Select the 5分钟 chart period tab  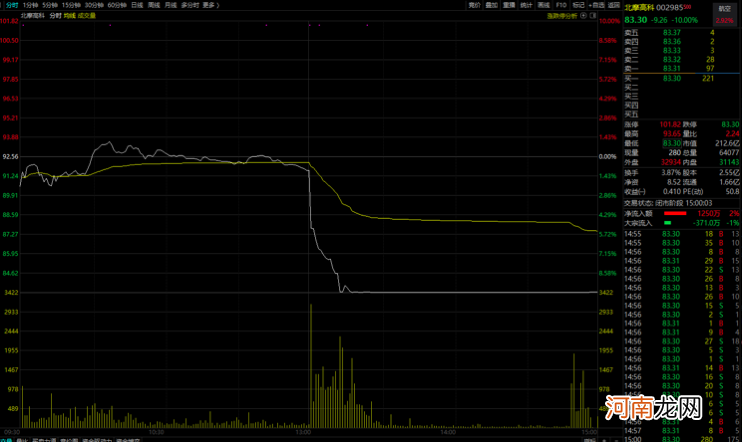click(x=48, y=5)
